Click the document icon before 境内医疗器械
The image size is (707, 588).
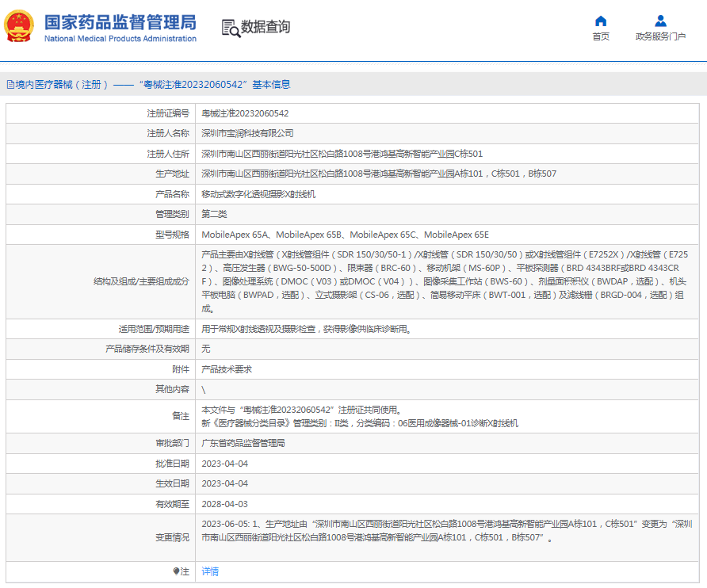click(x=10, y=84)
